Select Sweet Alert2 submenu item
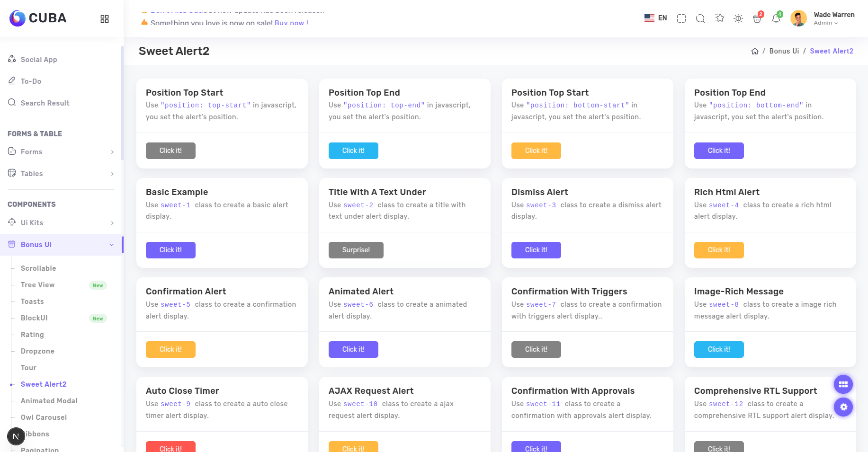The image size is (868, 452). point(44,384)
